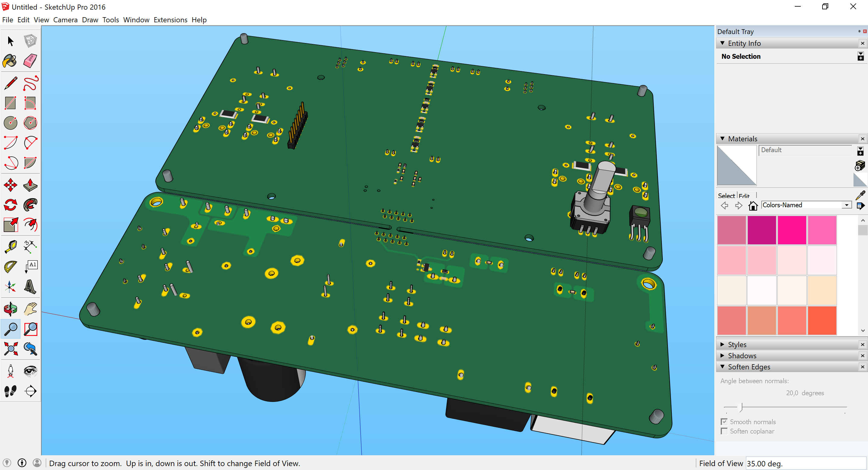Click the materials forward arrow
This screenshot has width=868, height=470.
[739, 205]
